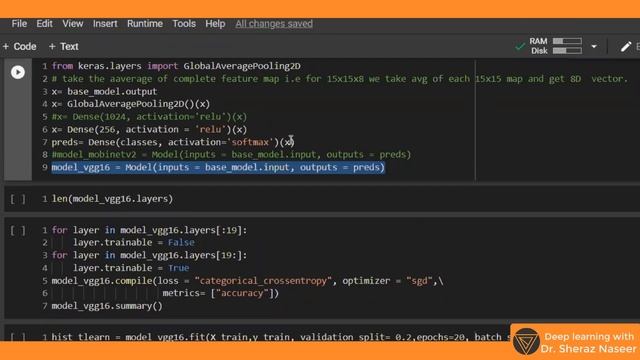Click the comment about average of feature map
The height and width of the screenshot is (360, 640).
tap(340, 79)
